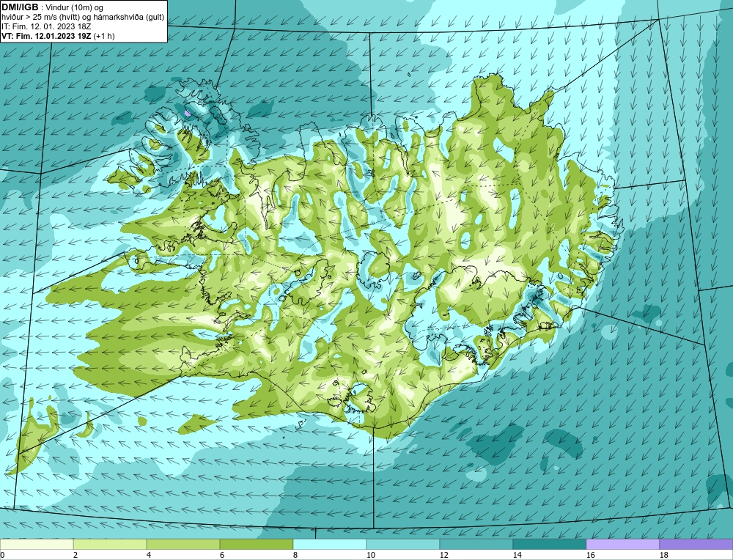Click the 10–12 m/s aqua legend swatch
733x560 pixels.
click(403, 544)
